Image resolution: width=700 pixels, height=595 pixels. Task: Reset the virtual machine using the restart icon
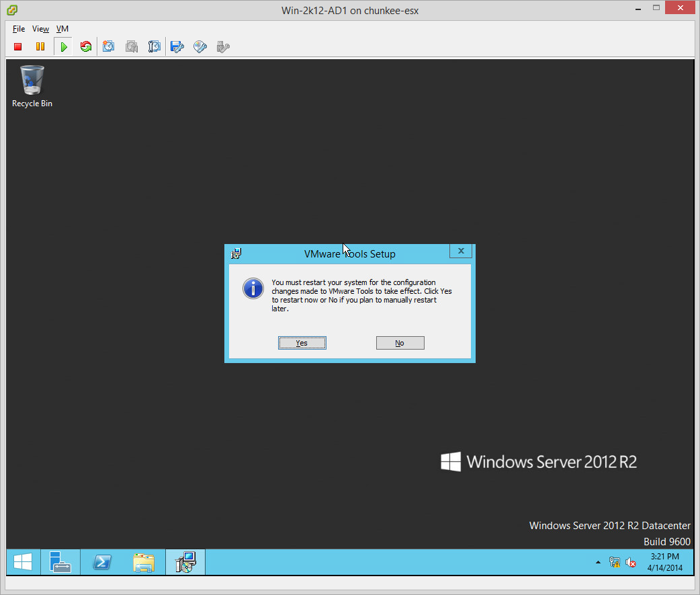[85, 46]
